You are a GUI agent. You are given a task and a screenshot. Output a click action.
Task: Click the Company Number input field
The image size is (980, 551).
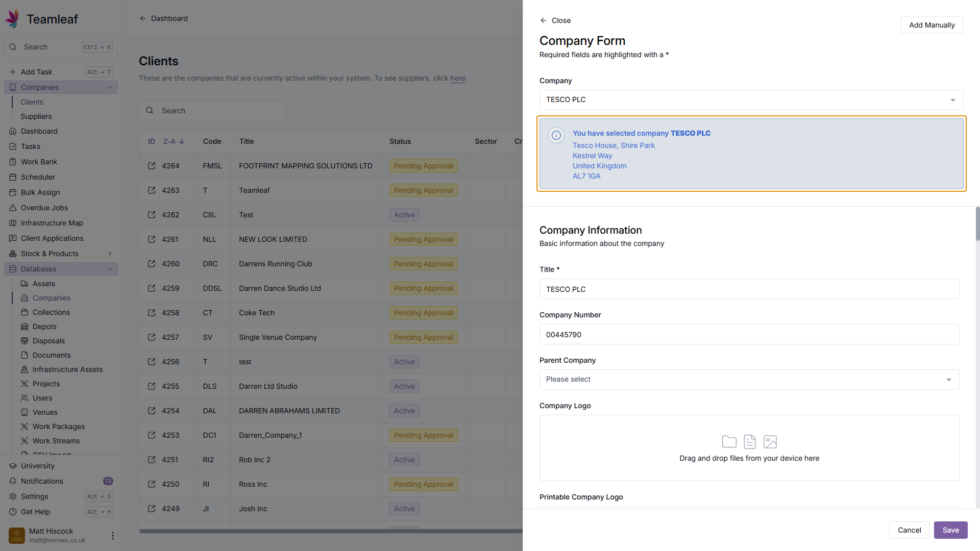point(749,335)
